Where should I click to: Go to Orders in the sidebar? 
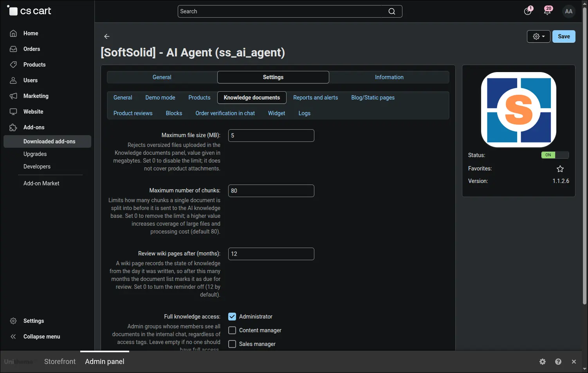(x=32, y=49)
